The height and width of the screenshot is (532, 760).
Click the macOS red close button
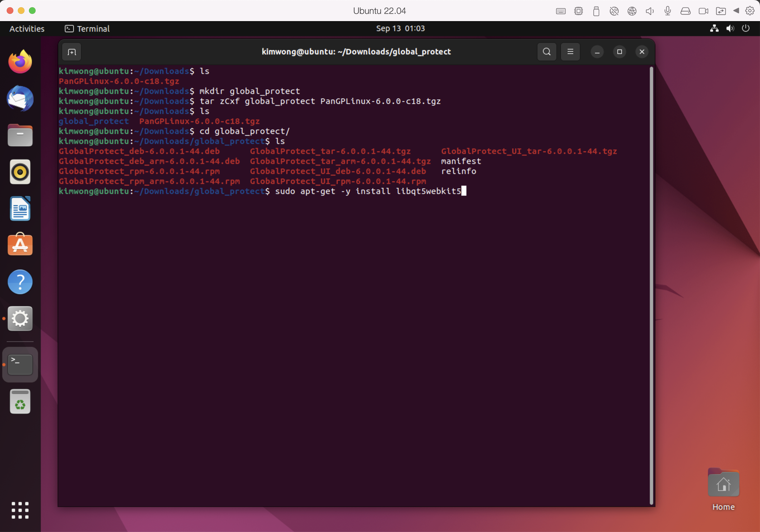tap(10, 11)
